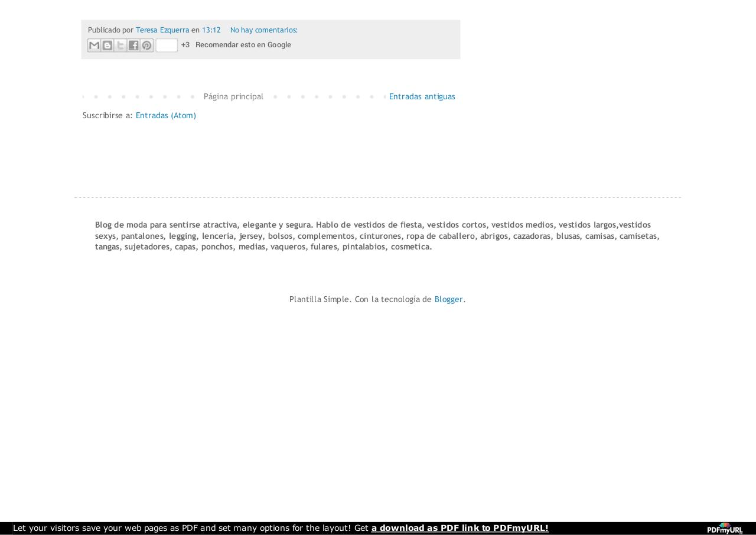Click the dotted divider line above the footer

pyautogui.click(x=377, y=197)
